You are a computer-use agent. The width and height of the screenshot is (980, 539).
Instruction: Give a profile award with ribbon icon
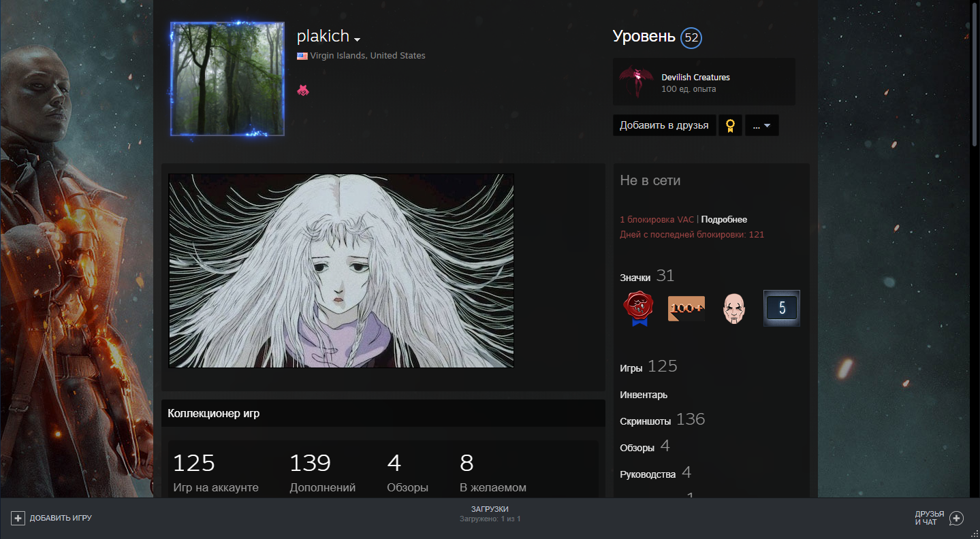[x=730, y=125]
